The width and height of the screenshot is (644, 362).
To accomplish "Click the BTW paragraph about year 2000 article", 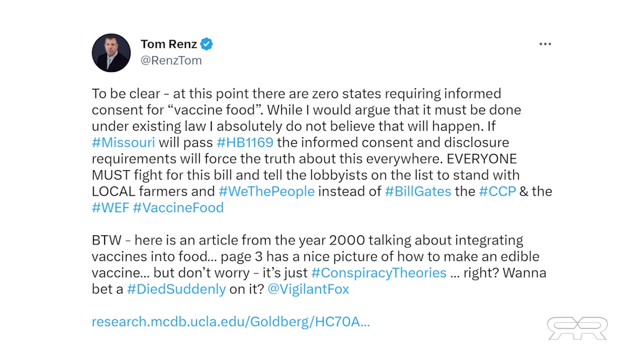I will 319,264.
